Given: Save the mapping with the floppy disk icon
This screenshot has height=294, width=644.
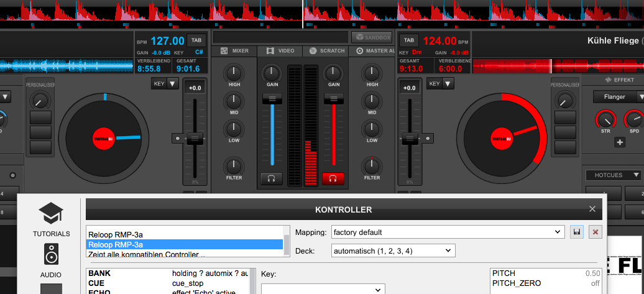Looking at the screenshot, I should tap(577, 232).
